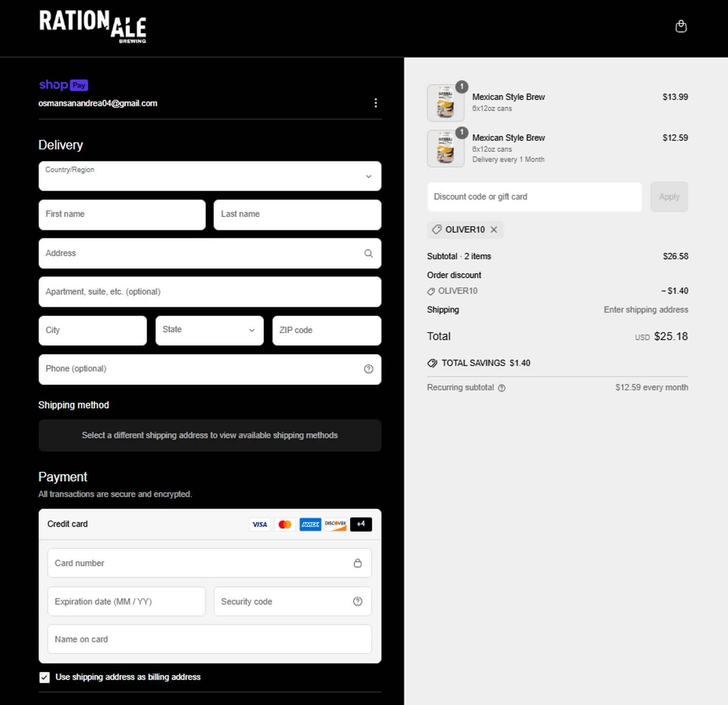Click the Apply discount button
728x705 pixels.
(x=669, y=197)
